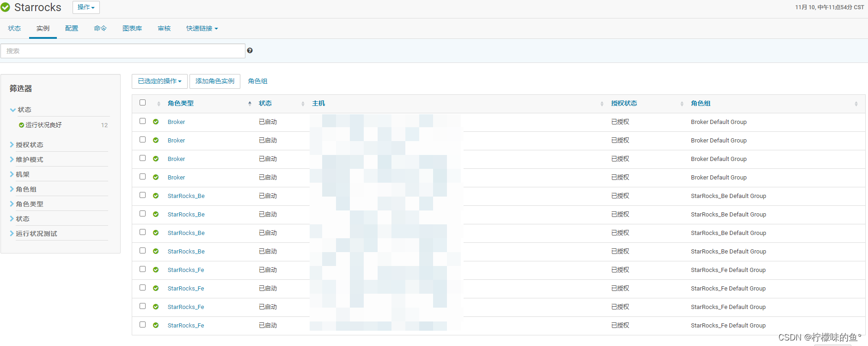Viewport: 868px width, 346px height.
Task: Click the sort arrows on 主机 column
Action: [x=602, y=104]
